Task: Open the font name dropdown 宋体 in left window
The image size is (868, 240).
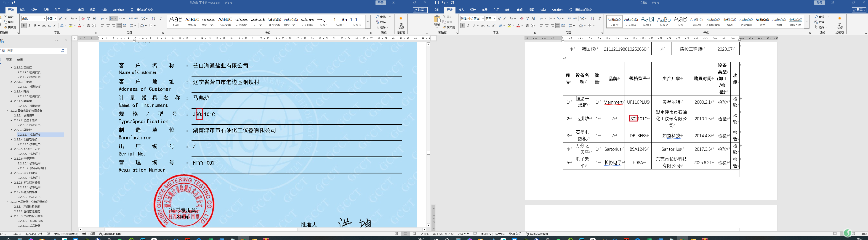Action: tap(44, 18)
